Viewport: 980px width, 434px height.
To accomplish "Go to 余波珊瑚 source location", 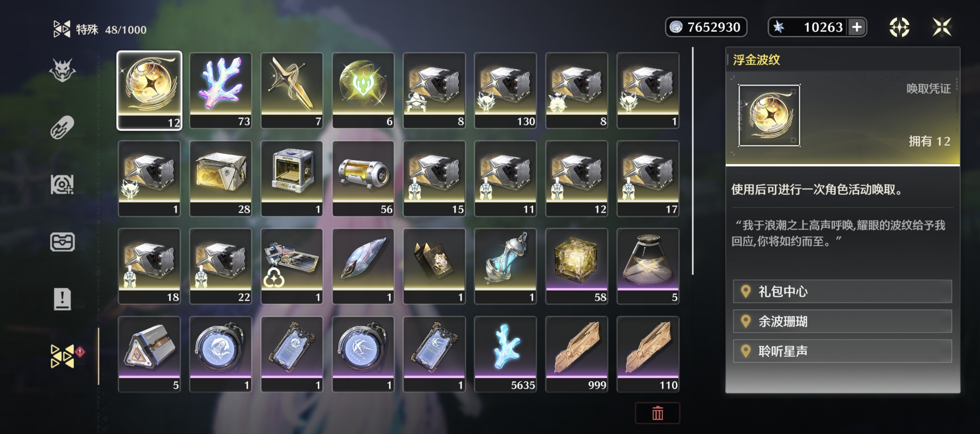I will point(842,321).
